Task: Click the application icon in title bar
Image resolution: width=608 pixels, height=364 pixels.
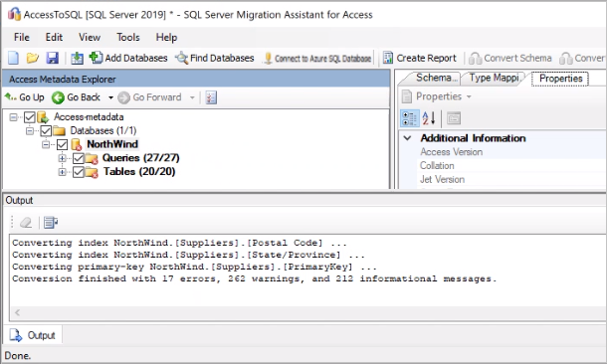Action: pyautogui.click(x=14, y=15)
